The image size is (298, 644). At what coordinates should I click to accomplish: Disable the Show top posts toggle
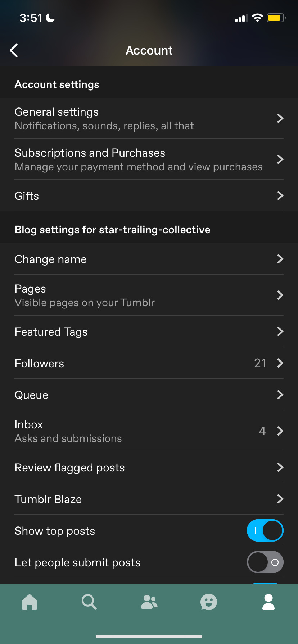[x=265, y=530]
